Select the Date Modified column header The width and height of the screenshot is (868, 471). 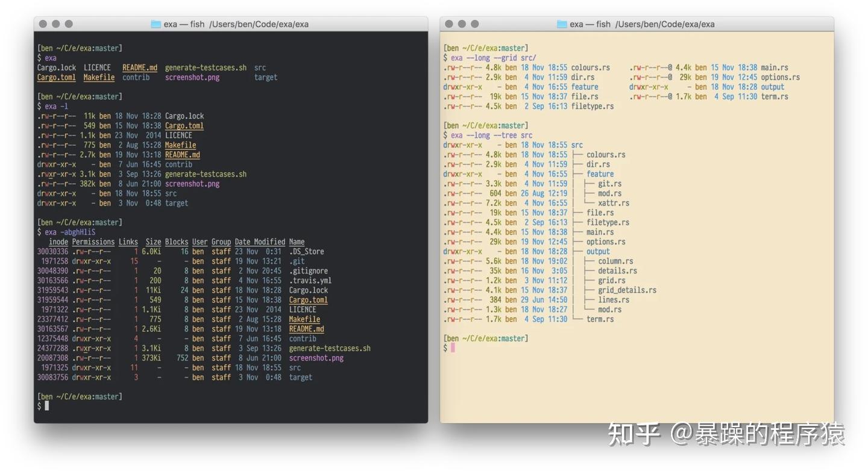coord(259,242)
